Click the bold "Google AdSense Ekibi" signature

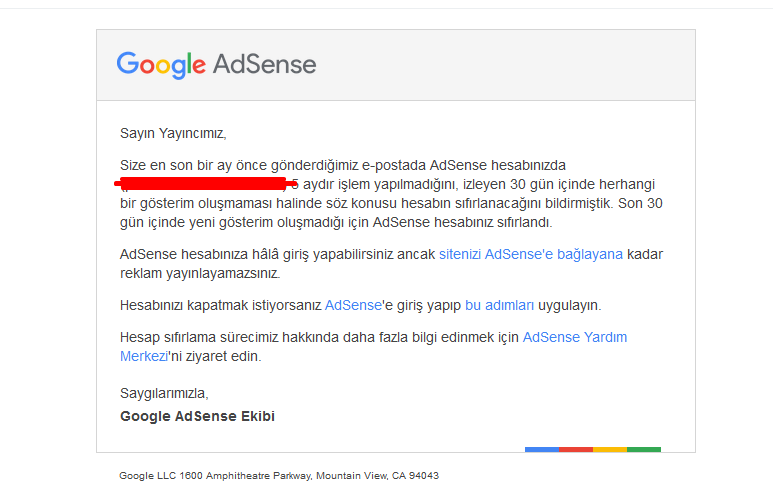[197, 417]
